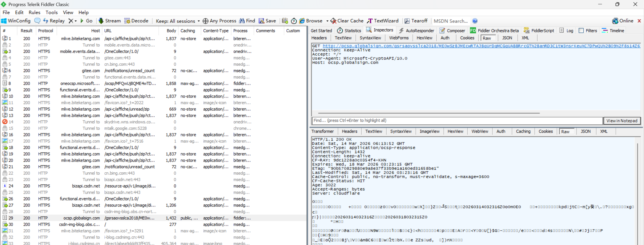
Task: Open the Log tab
Action: 566,31
